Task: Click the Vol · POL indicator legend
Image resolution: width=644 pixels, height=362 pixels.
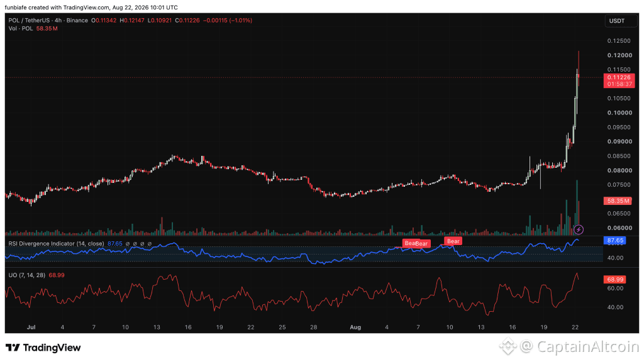Action: point(21,28)
